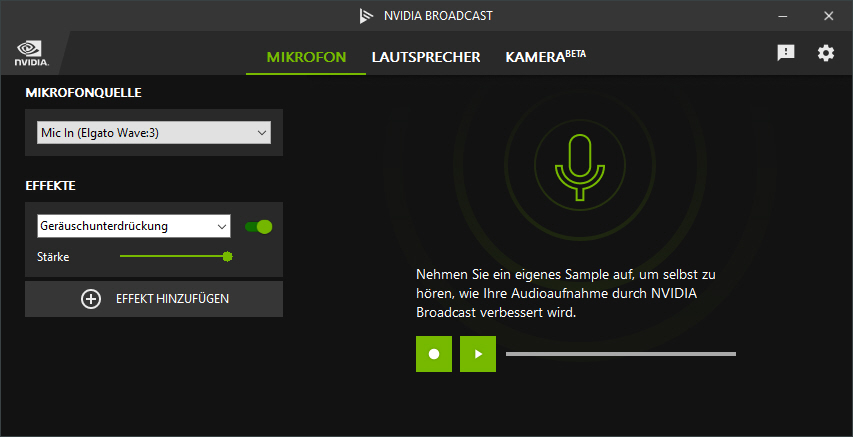
Task: Switch to the MIKROFON tab
Action: tap(306, 57)
